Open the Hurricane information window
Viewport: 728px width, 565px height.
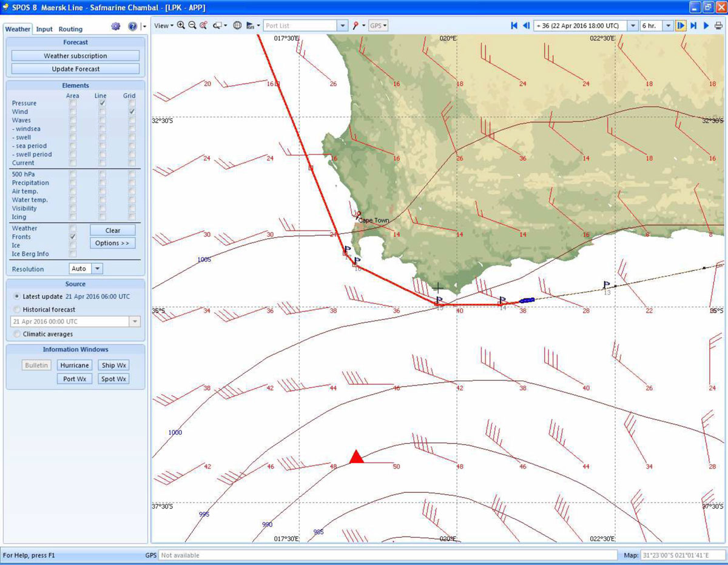(x=75, y=366)
